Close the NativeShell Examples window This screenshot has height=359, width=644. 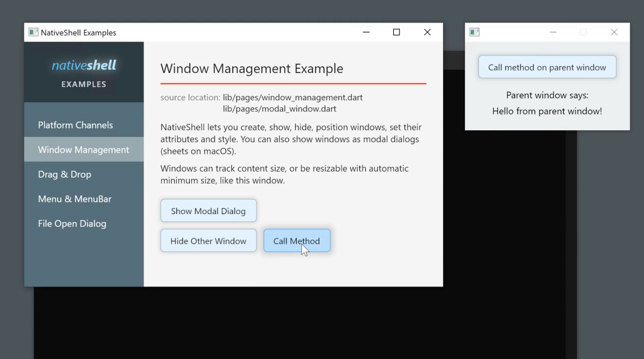(x=427, y=32)
